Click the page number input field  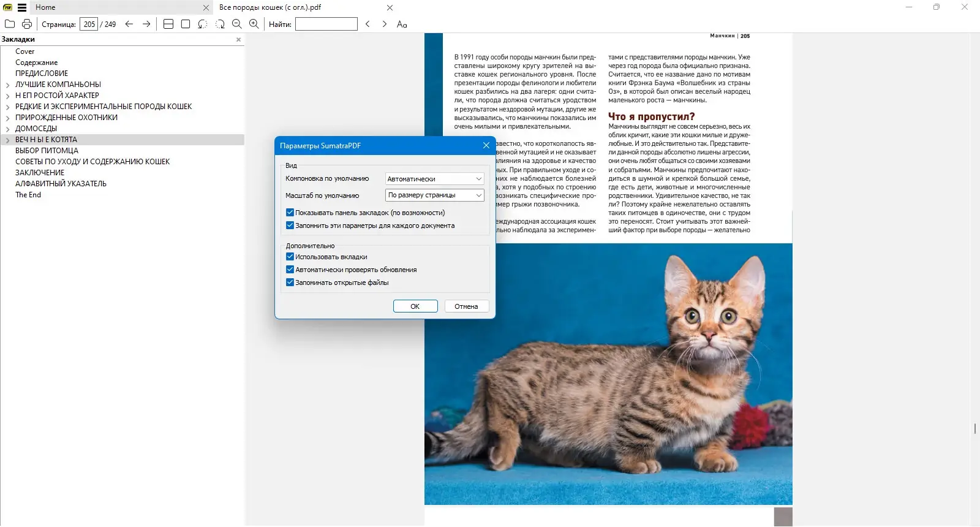89,24
